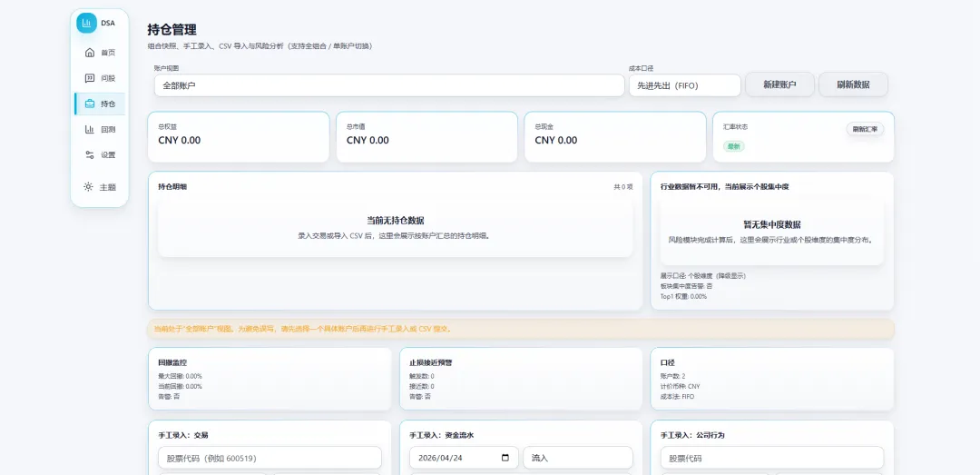Click the 止损接近预警 card heading

(x=431, y=362)
